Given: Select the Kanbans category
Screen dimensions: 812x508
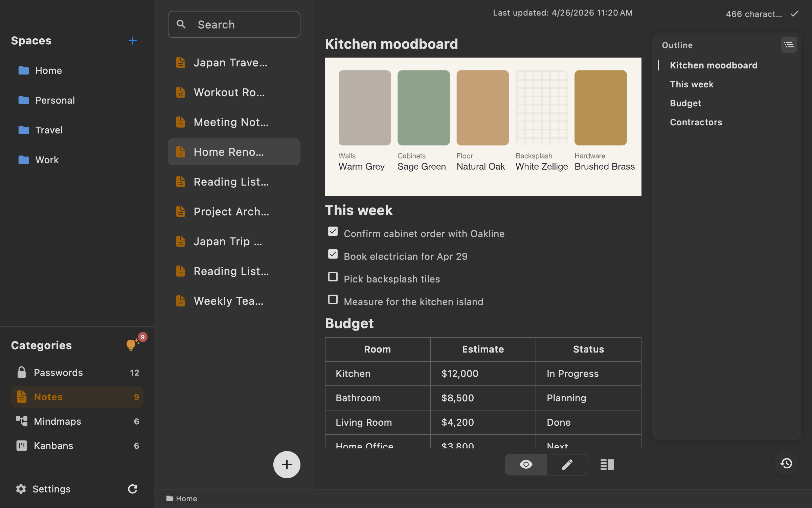Looking at the screenshot, I should 77,446.
